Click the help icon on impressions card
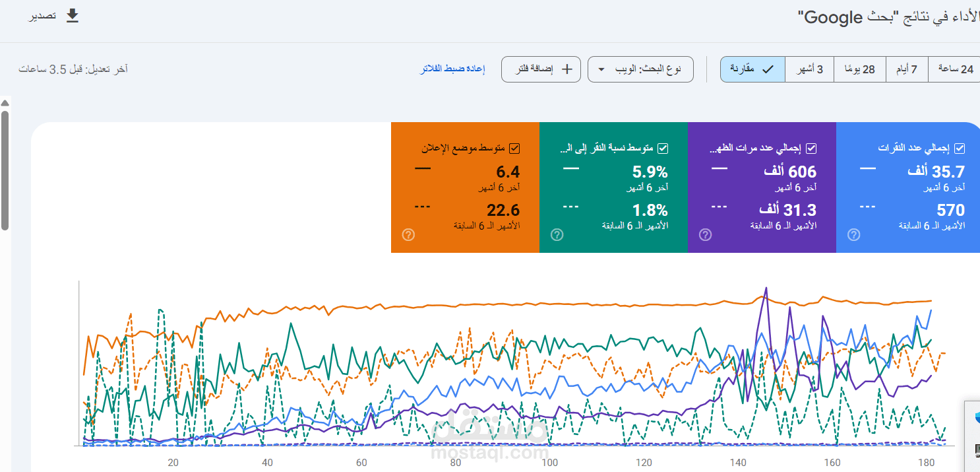Image resolution: width=980 pixels, height=472 pixels. (705, 234)
